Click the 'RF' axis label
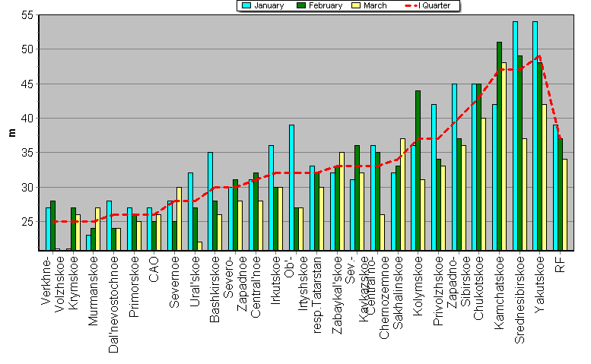Viewport: 591px width, 364px height. [560, 264]
